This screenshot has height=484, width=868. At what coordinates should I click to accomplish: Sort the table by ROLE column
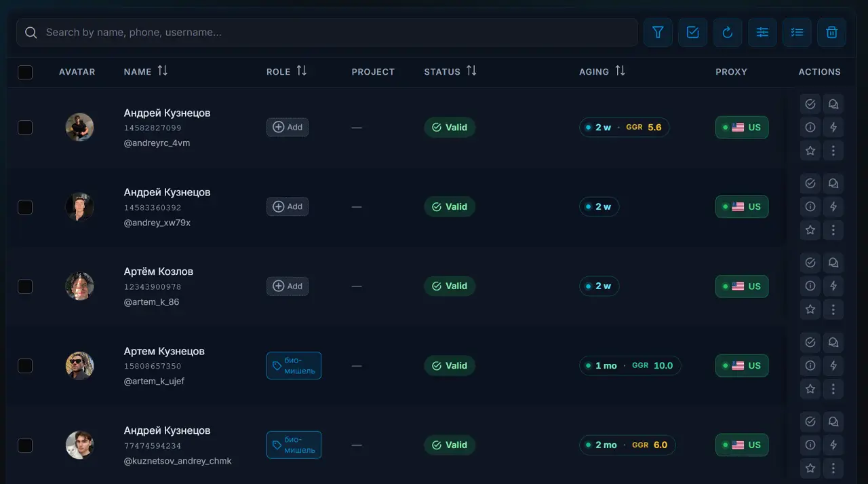tap(302, 71)
